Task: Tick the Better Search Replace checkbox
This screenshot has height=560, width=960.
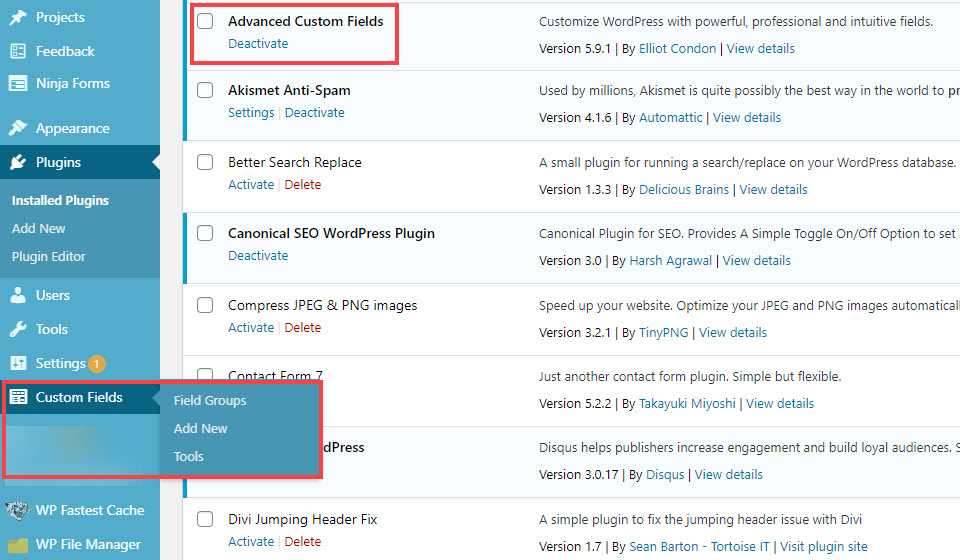Action: [205, 162]
